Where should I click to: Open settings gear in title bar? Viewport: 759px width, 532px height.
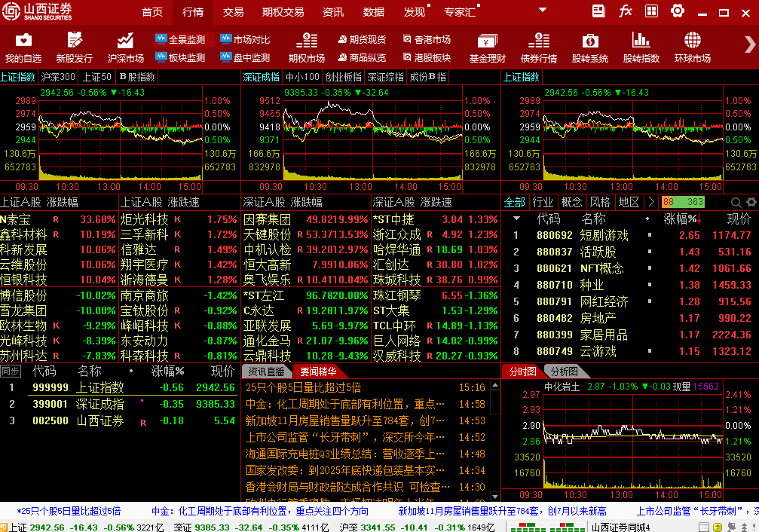click(677, 11)
